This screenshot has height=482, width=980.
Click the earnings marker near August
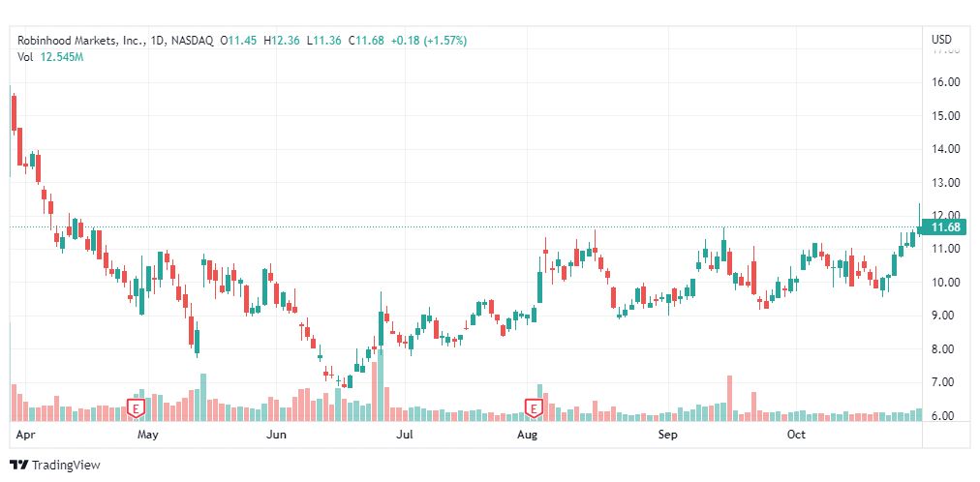point(534,408)
